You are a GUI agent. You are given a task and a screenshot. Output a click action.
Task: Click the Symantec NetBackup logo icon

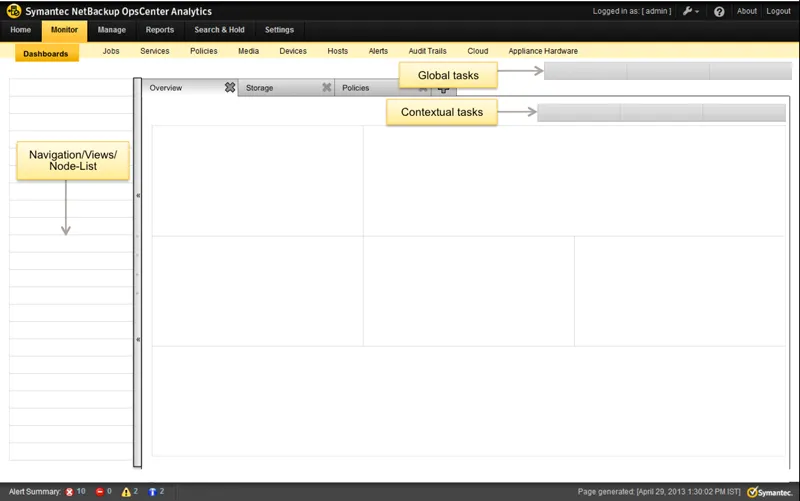pos(14,11)
